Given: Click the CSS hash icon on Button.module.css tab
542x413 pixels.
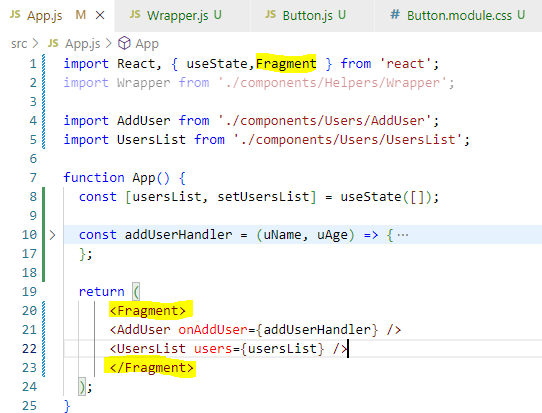Looking at the screenshot, I should pos(395,15).
